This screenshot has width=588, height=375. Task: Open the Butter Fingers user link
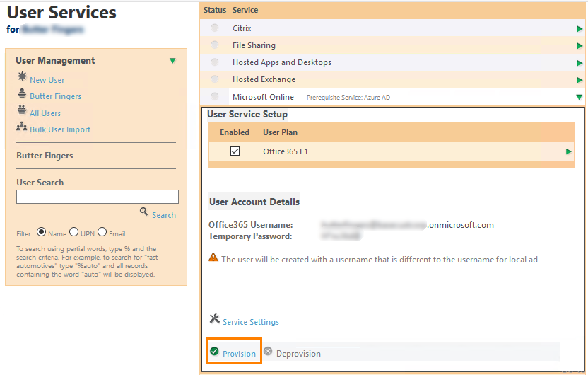coord(56,96)
